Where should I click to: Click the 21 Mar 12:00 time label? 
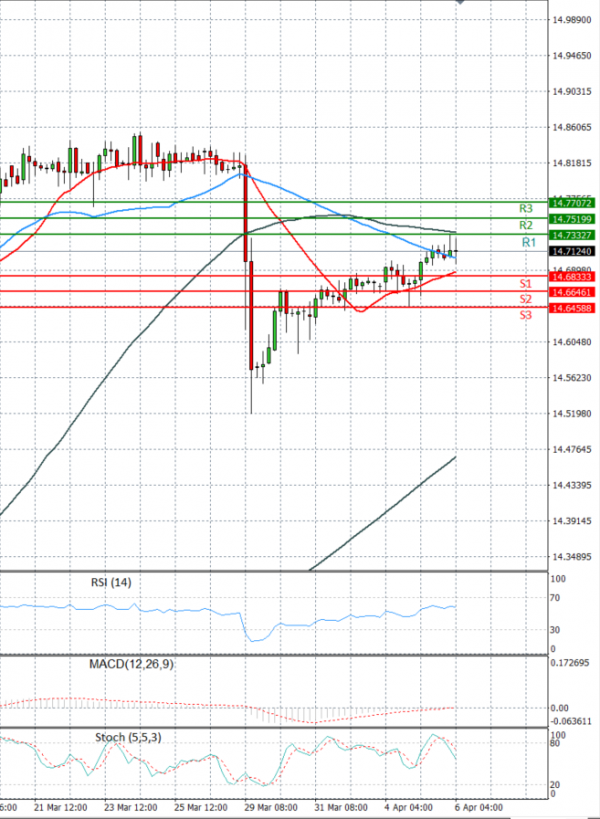point(61,808)
